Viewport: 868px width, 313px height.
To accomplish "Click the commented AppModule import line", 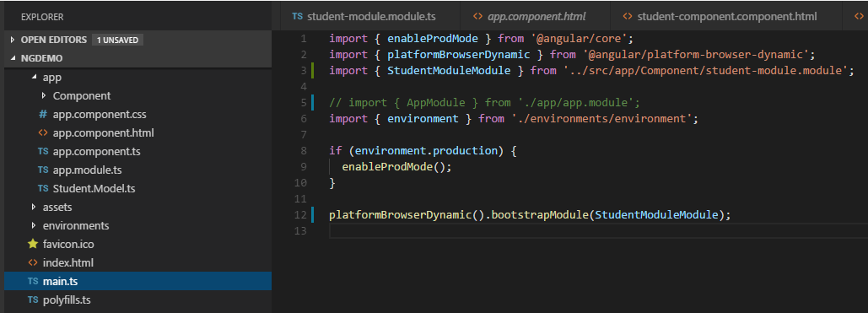I will coord(485,103).
